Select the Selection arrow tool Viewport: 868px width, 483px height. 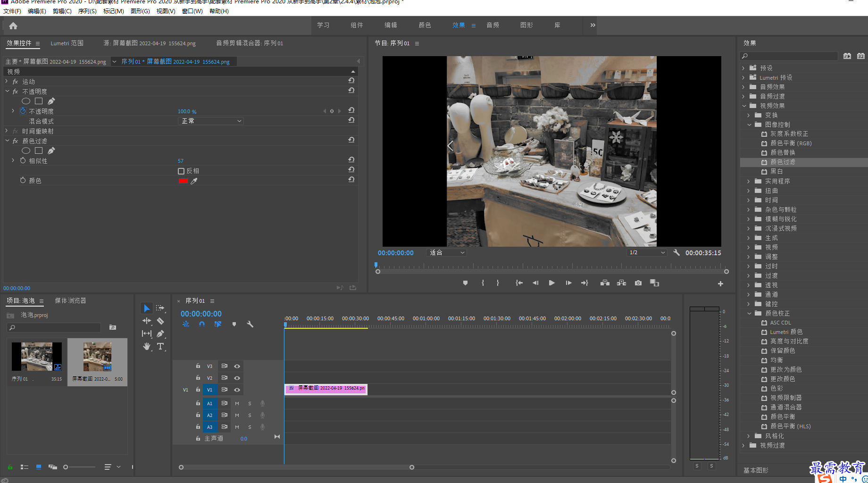(147, 308)
